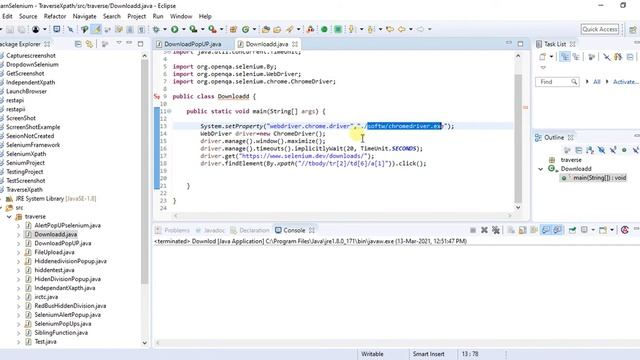Select main(String[]) : void in Outline
Image resolution: width=640 pixels, height=360 pixels.
click(x=594, y=178)
